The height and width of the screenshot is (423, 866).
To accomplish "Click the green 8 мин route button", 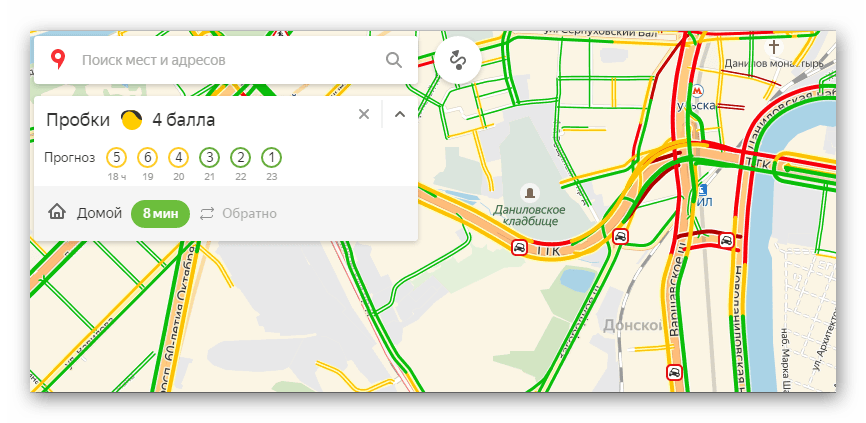I will (x=160, y=214).
